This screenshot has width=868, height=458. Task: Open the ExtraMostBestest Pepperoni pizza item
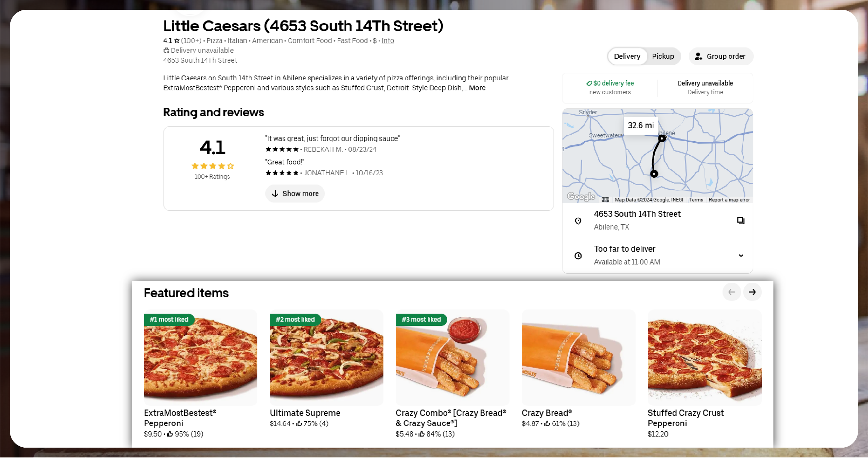point(200,358)
